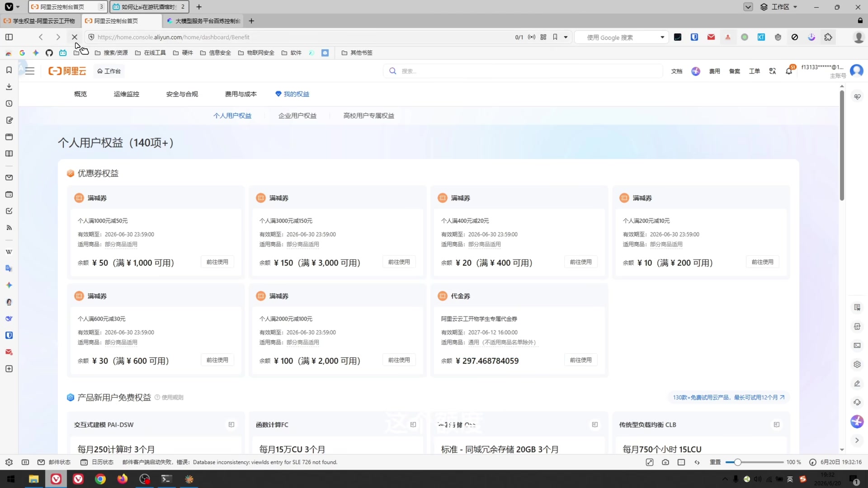The width and height of the screenshot is (868, 488).
Task: Capture the page with the camera icon
Action: [x=665, y=462]
